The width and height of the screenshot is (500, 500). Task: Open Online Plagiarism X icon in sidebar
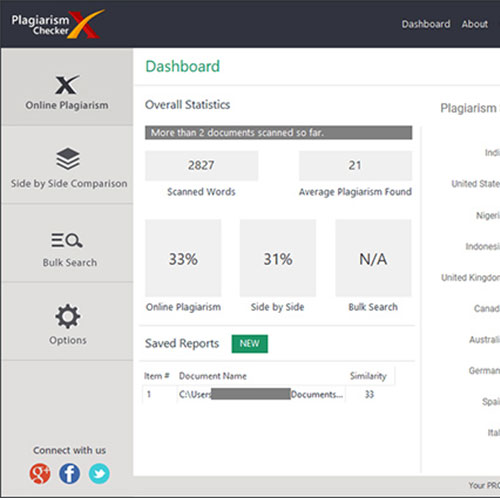pos(67,85)
